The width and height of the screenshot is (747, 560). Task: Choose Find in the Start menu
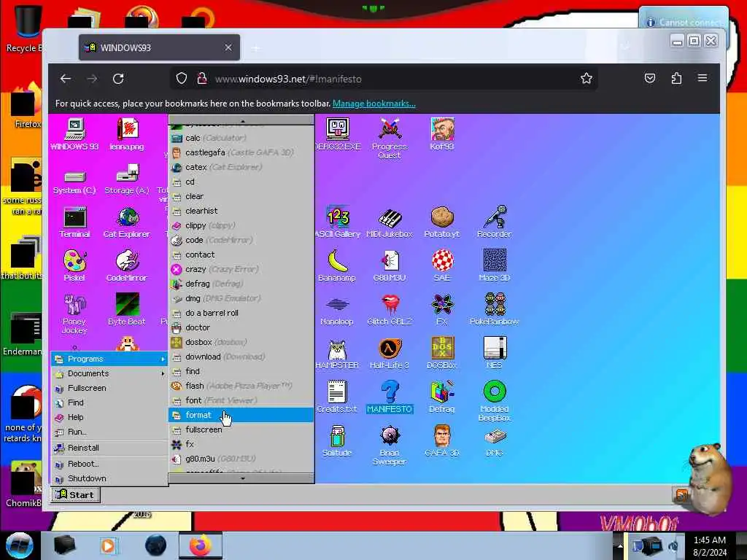tap(109, 402)
